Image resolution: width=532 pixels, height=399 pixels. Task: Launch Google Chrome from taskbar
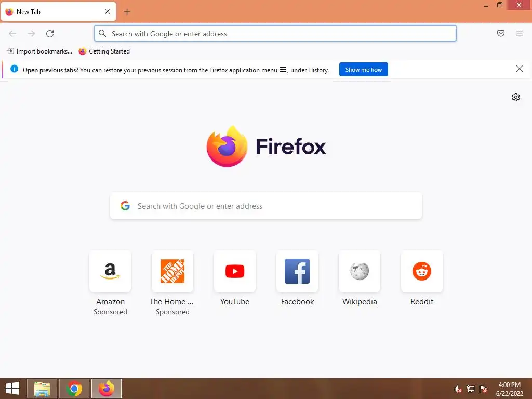(74, 389)
